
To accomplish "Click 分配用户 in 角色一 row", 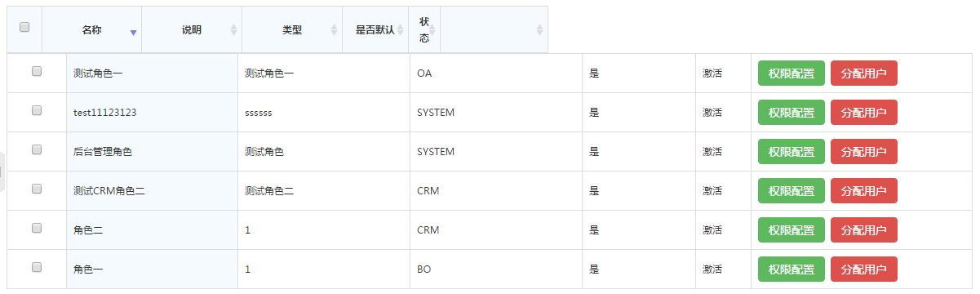I will point(864,269).
